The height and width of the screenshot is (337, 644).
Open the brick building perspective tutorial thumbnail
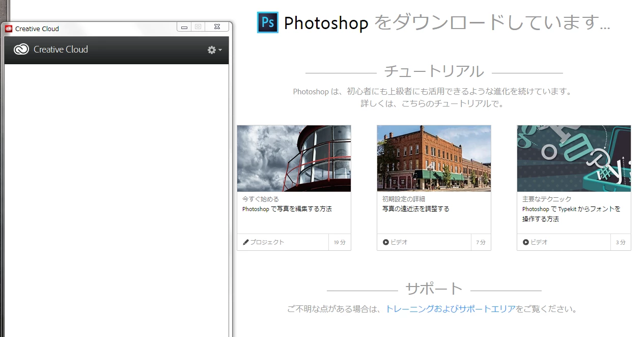tap(434, 159)
